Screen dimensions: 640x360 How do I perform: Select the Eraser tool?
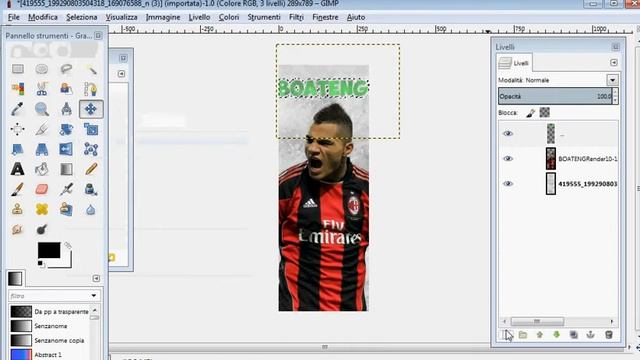click(42, 189)
